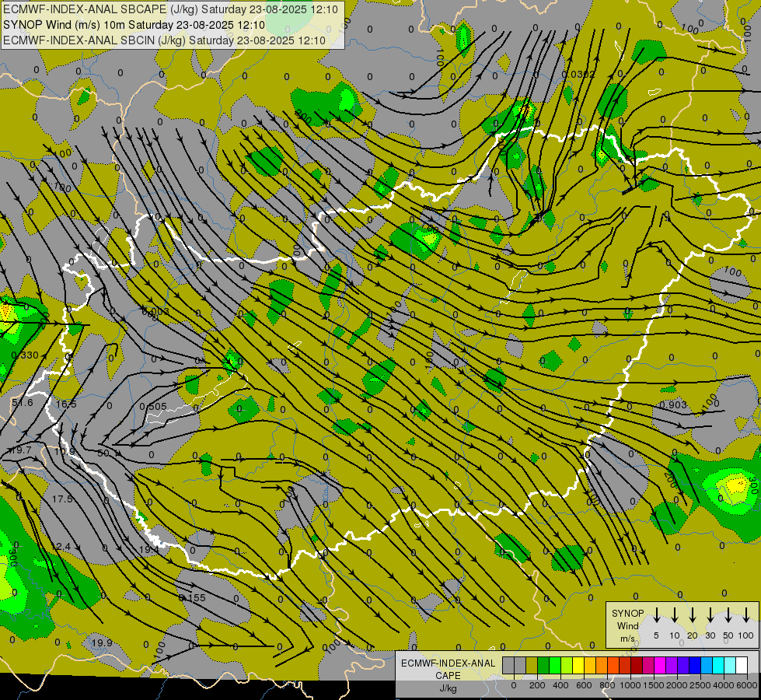Viewport: 761px width, 700px height.
Task: Click the '6000' tick label on CAPE scale
Action: 747,685
